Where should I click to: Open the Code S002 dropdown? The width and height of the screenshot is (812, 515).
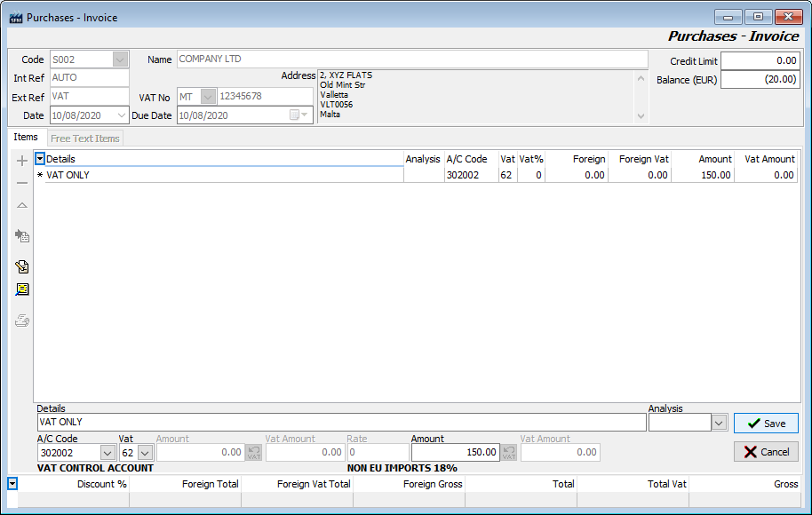[120, 59]
